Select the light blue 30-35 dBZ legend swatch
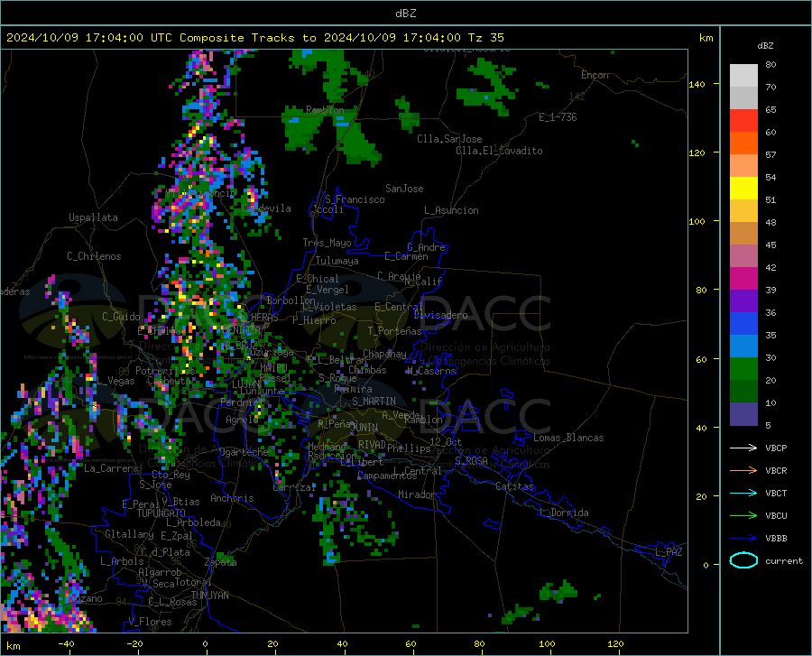This screenshot has width=812, height=656. pos(743,346)
